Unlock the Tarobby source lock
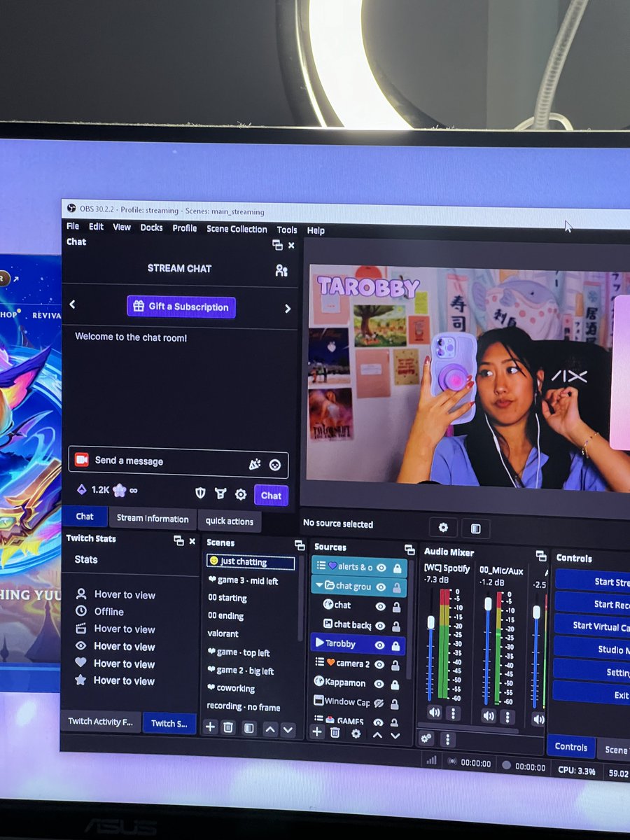The image size is (630, 840). 396,645
